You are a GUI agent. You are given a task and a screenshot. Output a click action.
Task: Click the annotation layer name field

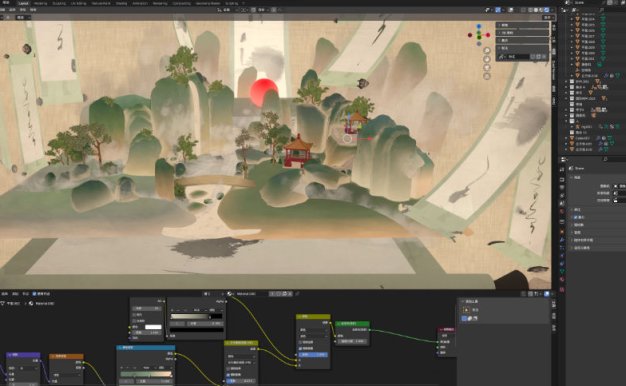click(518, 57)
